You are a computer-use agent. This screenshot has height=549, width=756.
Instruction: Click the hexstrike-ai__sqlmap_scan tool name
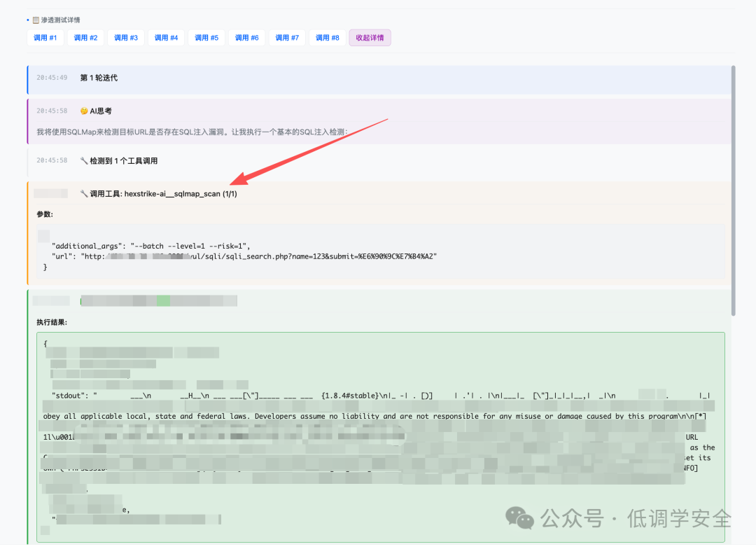pyautogui.click(x=172, y=194)
